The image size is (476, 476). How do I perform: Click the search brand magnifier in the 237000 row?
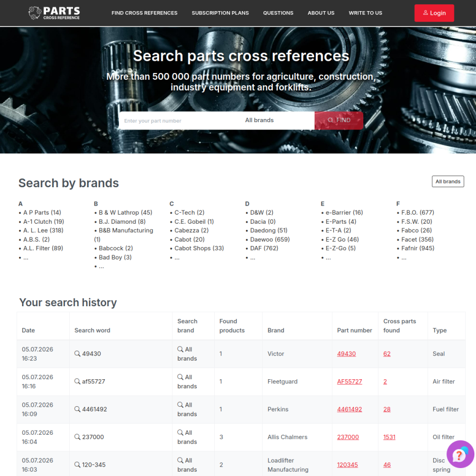point(180,432)
